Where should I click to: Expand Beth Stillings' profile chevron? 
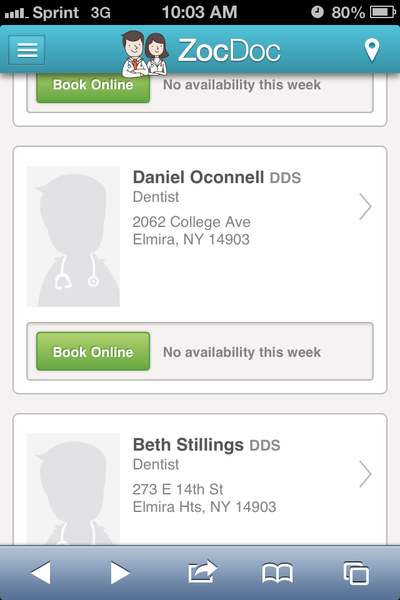click(365, 474)
